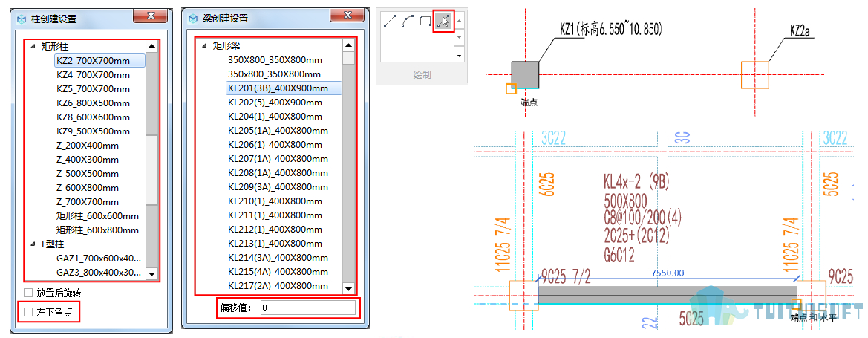
Task: Select KL208(1A)_400X800mm beam type
Action: [278, 173]
